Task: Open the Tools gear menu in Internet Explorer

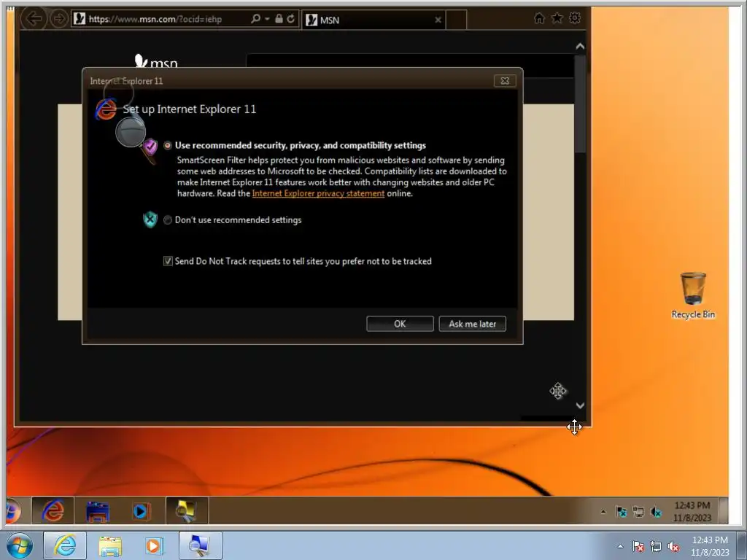Action: [x=575, y=18]
